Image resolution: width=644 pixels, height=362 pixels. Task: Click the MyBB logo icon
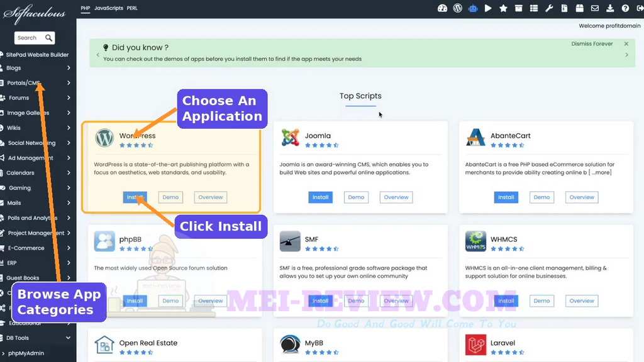[290, 345]
